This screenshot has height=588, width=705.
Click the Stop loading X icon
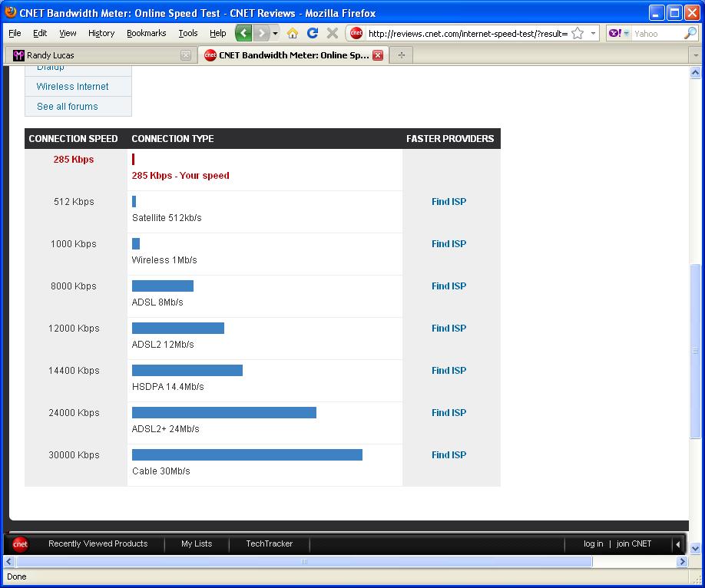(x=333, y=33)
